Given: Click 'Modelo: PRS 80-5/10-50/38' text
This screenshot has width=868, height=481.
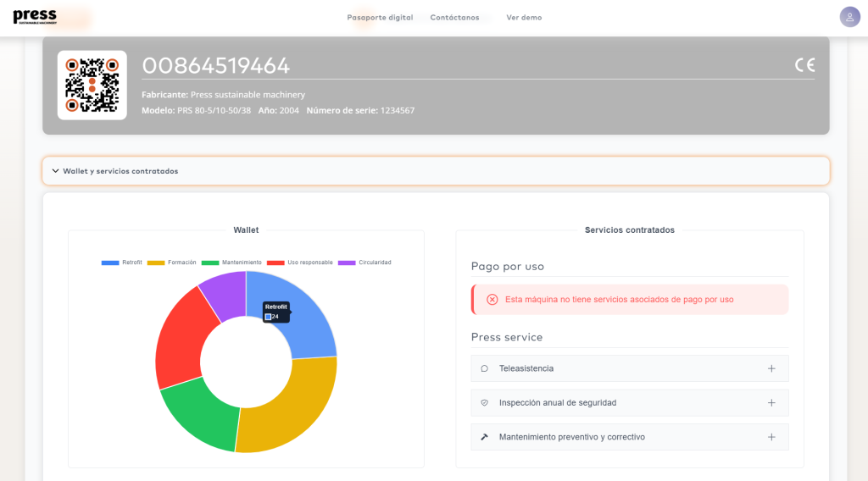Looking at the screenshot, I should coord(196,111).
